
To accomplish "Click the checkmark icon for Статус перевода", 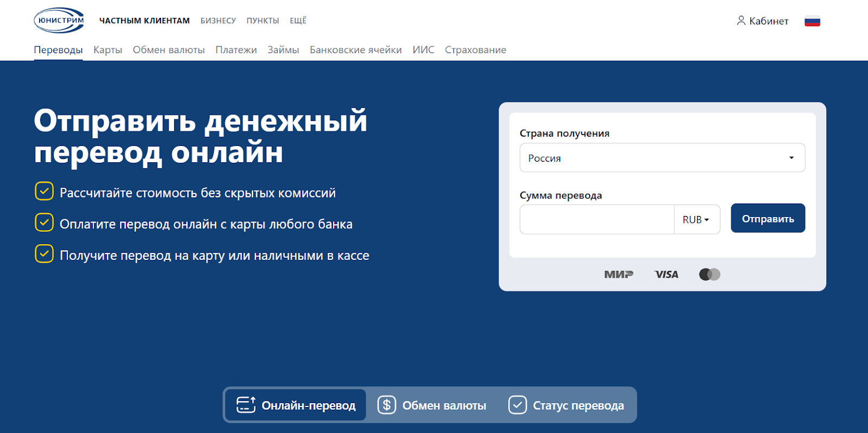I will (x=517, y=405).
